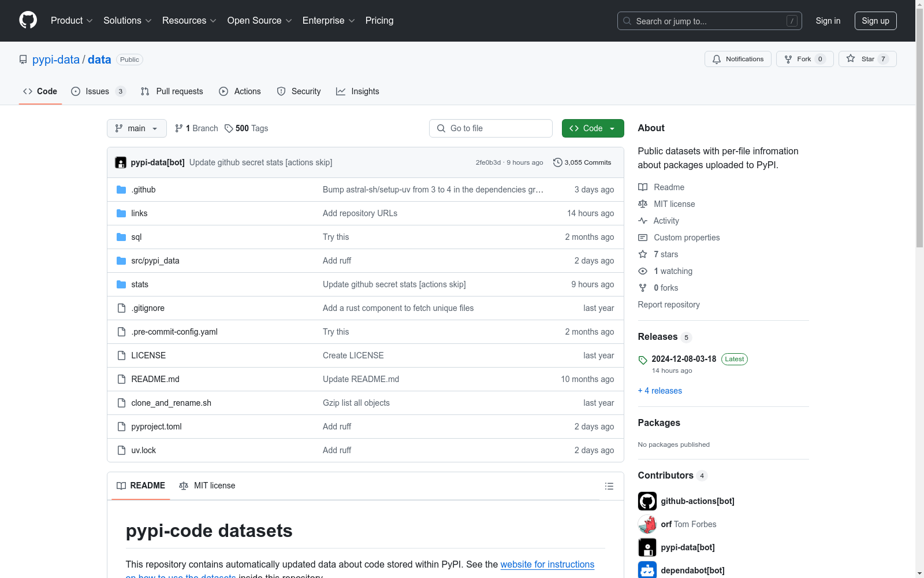
Task: Click the github-actions[bot] contributor avatar
Action: point(647,501)
